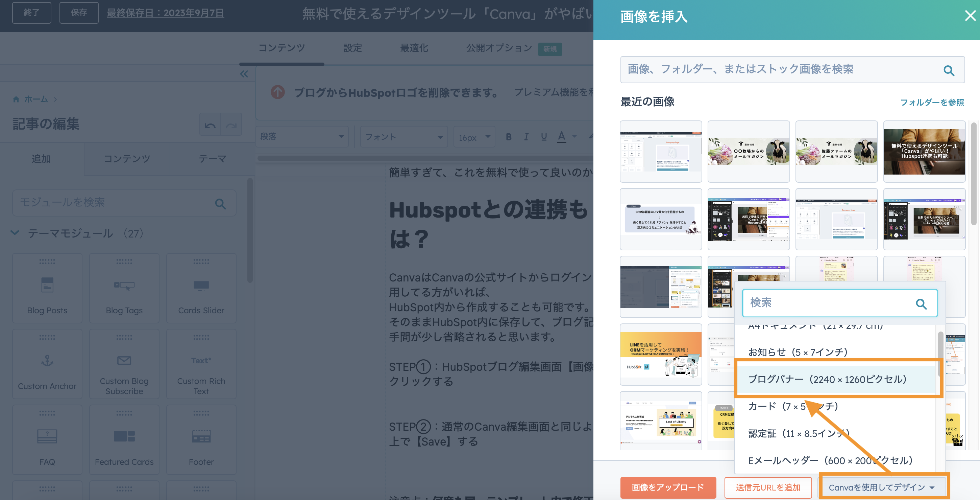Toggle italic text formatting

click(526, 137)
